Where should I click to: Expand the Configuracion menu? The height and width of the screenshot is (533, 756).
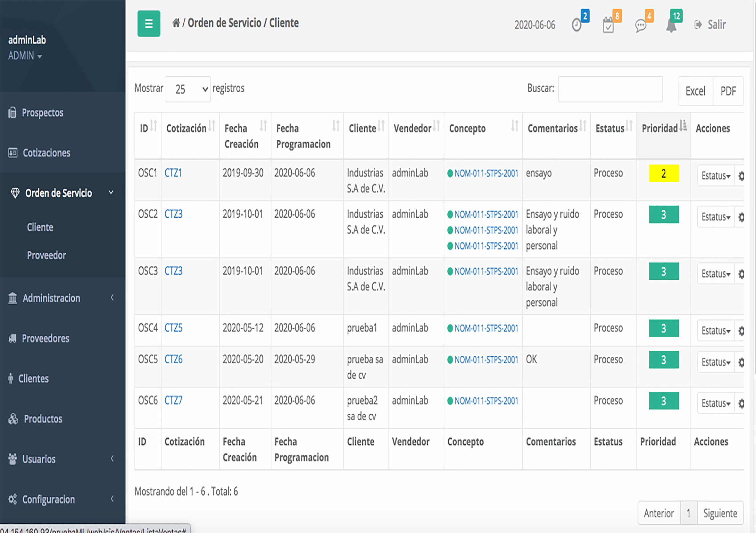click(x=63, y=499)
